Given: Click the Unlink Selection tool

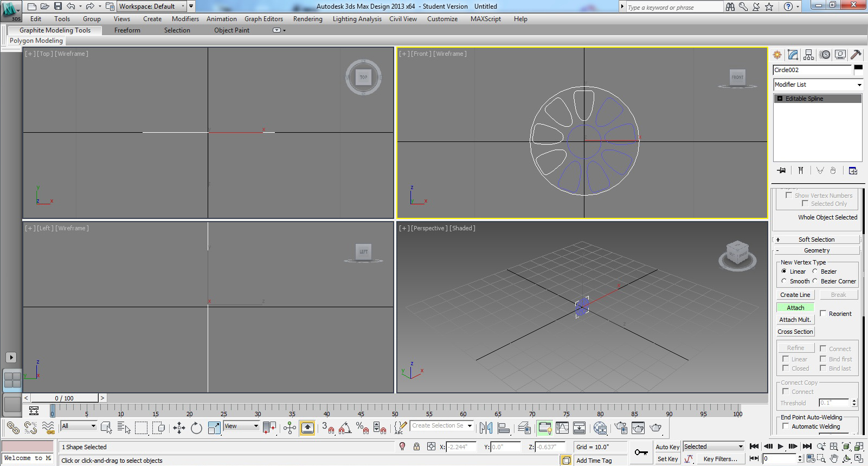Looking at the screenshot, I should coord(30,428).
